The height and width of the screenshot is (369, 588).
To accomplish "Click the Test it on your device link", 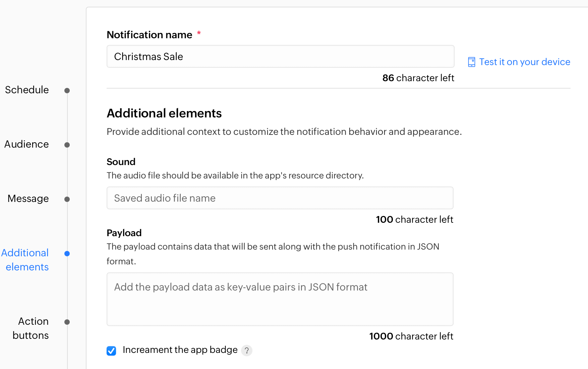I will click(x=524, y=62).
